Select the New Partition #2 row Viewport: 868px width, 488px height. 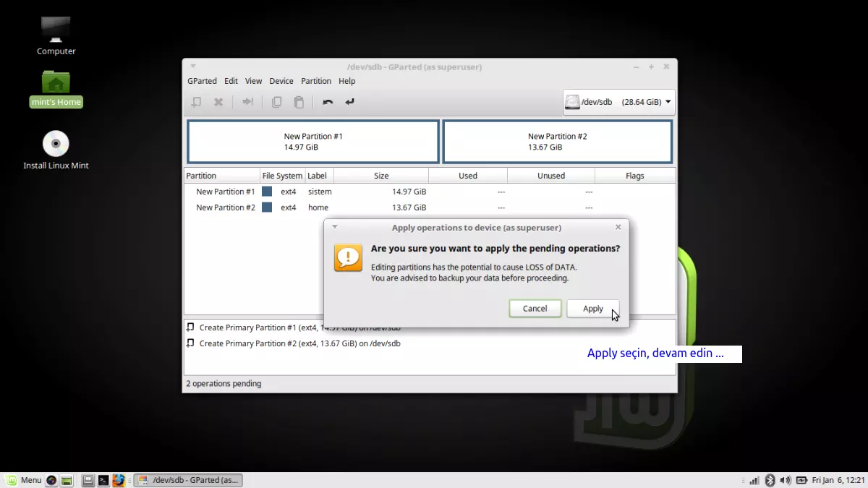click(226, 207)
